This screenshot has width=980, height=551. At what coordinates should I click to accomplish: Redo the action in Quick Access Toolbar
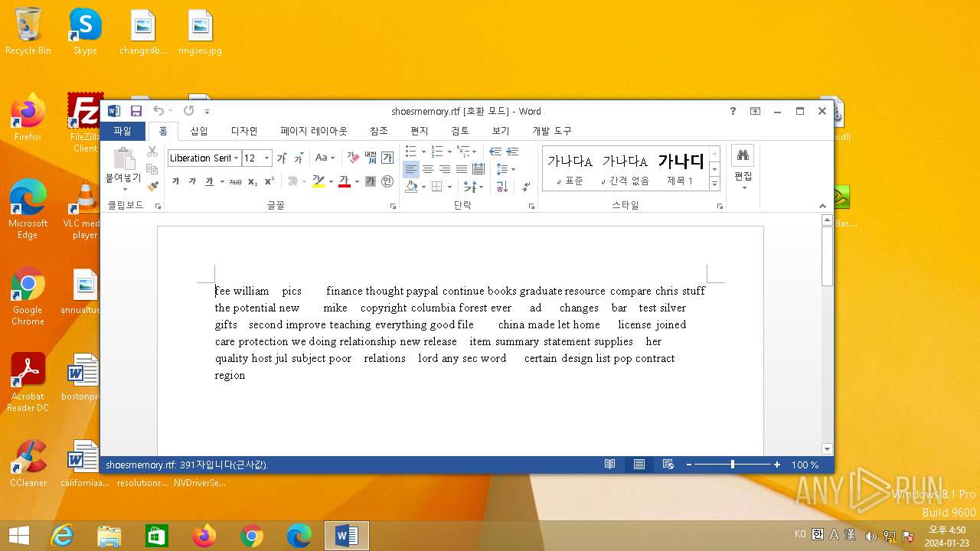tap(188, 111)
